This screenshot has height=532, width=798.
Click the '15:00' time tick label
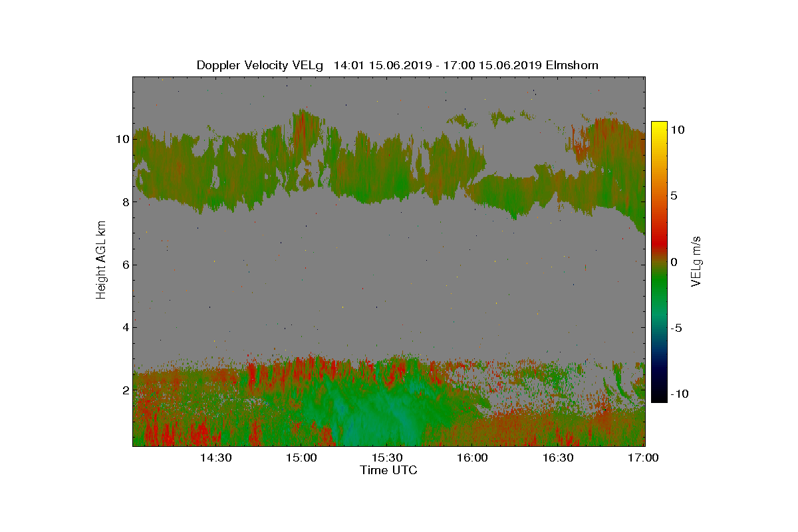tap(301, 458)
